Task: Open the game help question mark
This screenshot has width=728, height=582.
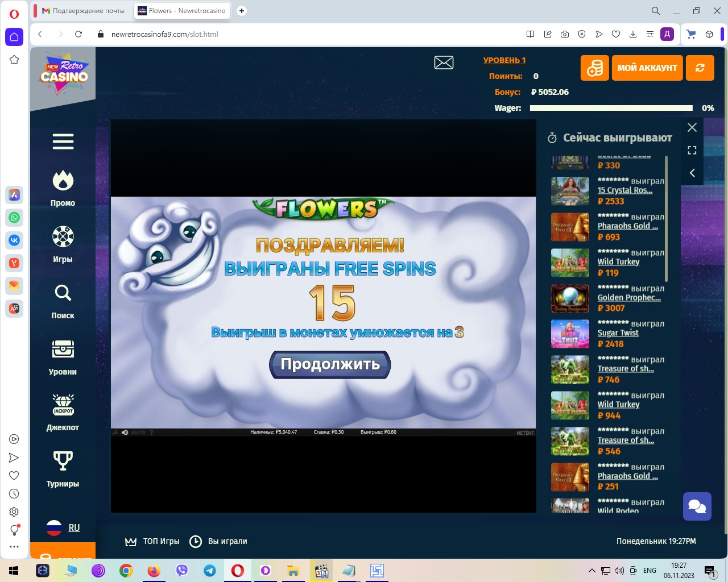Action: point(151,433)
